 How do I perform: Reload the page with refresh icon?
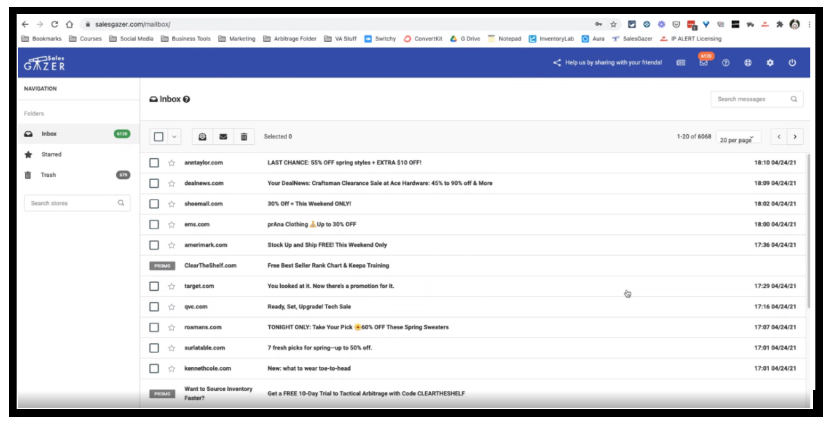coord(55,24)
